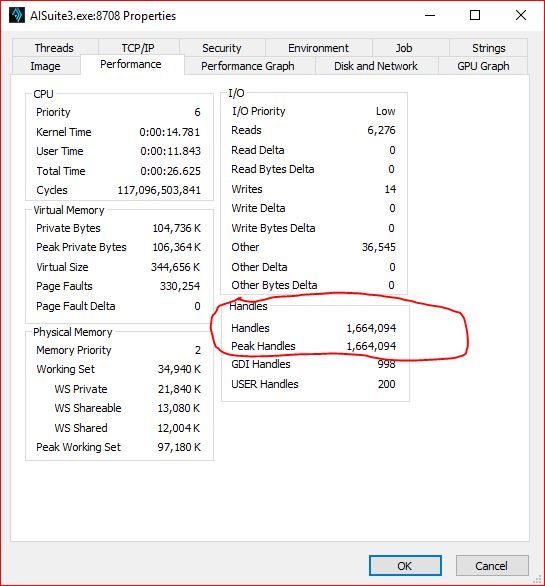The height and width of the screenshot is (586, 545).
Task: Click the Read Delta label
Action: 258,150
